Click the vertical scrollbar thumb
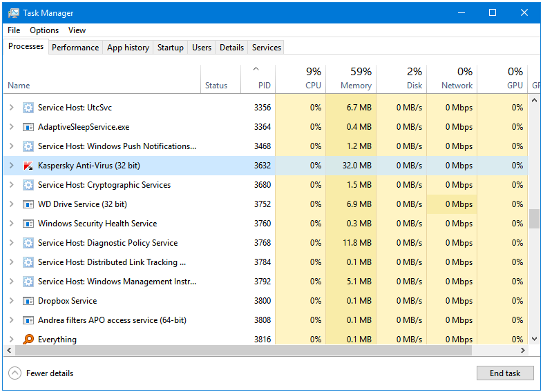This screenshot has height=392, width=543. 534,219
